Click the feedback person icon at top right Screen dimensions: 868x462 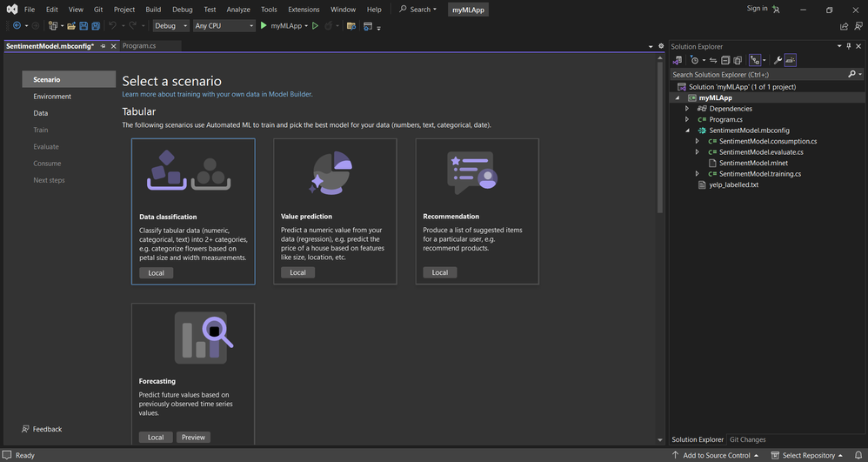coord(858,26)
